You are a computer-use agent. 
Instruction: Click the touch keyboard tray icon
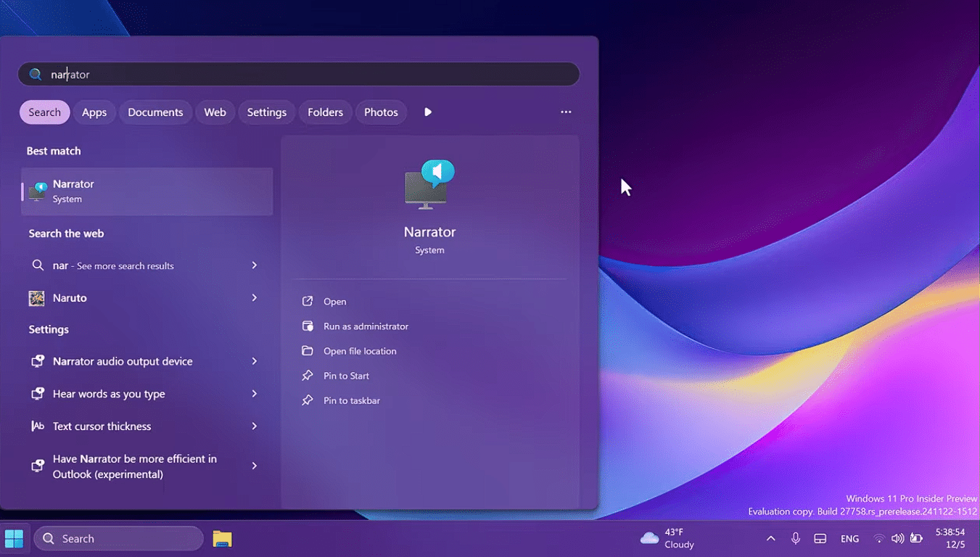(820, 539)
